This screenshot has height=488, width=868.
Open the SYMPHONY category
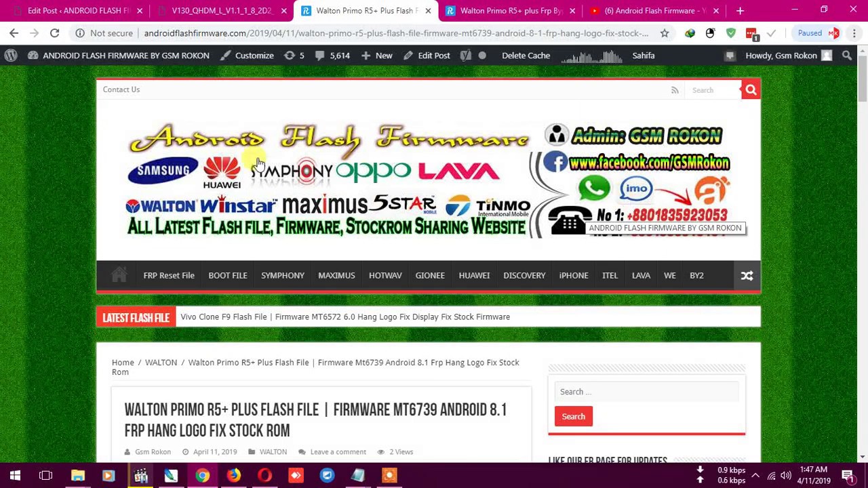(x=283, y=275)
